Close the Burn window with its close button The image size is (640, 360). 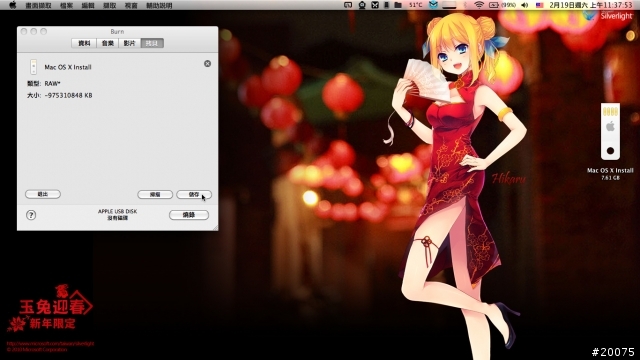click(x=24, y=31)
